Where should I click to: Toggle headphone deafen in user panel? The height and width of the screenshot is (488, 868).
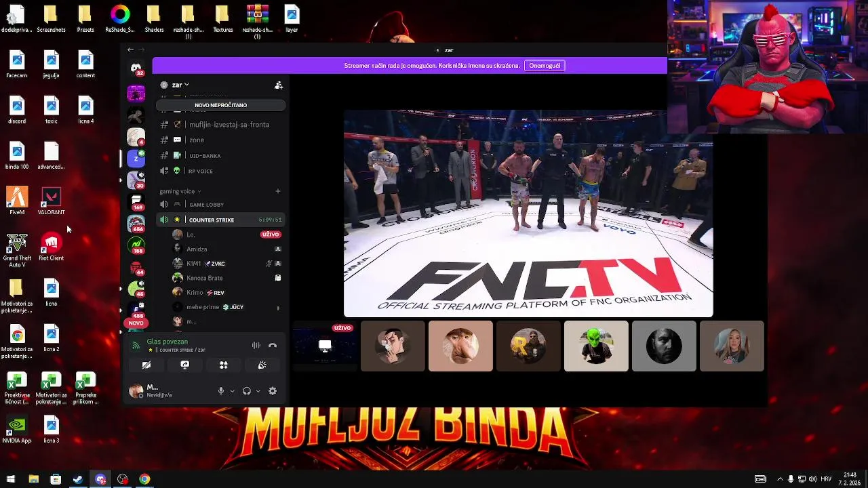click(247, 391)
